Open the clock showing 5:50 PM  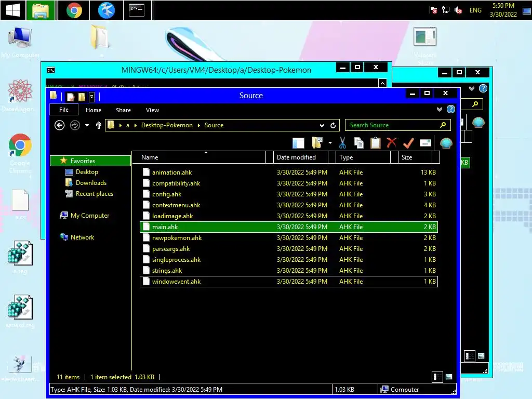tap(503, 10)
